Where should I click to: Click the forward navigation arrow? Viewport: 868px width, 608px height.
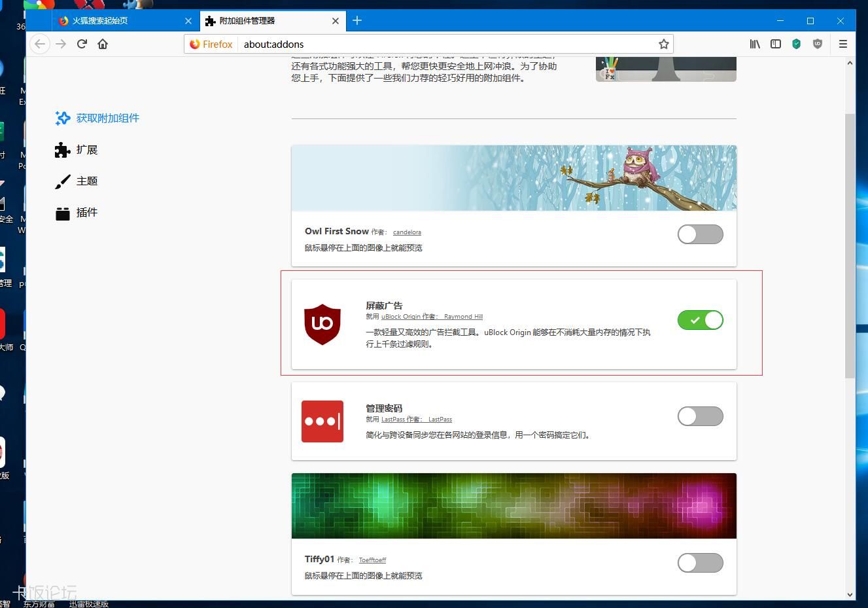(x=61, y=44)
